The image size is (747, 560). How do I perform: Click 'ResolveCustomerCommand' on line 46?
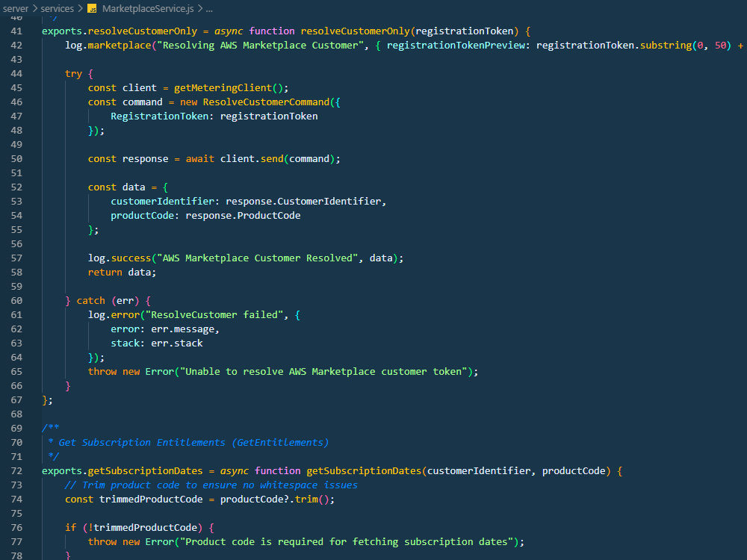pyautogui.click(x=266, y=102)
